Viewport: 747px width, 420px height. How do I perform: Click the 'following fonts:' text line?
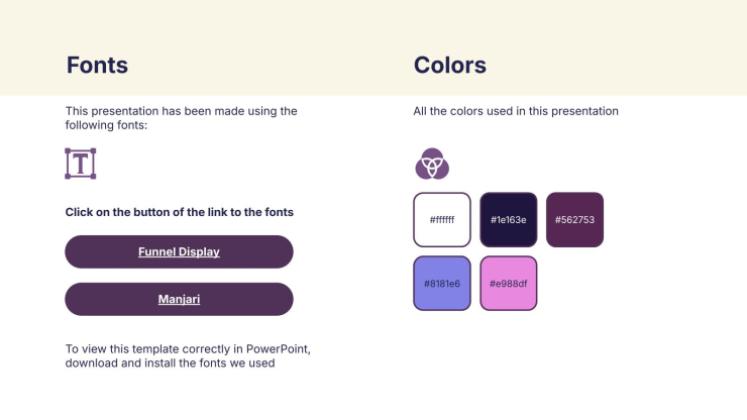pyautogui.click(x=106, y=125)
